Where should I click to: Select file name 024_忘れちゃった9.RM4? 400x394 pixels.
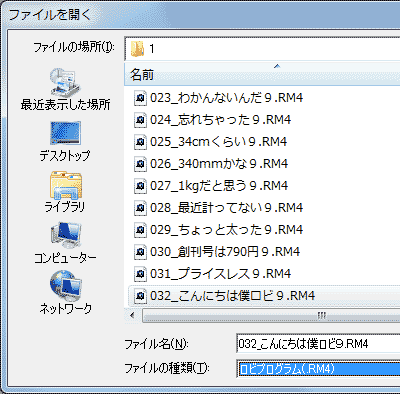pyautogui.click(x=220, y=120)
